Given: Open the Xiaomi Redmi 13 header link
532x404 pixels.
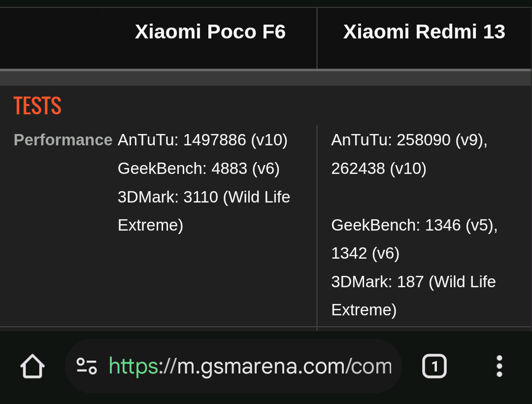Looking at the screenshot, I should pos(424,32).
